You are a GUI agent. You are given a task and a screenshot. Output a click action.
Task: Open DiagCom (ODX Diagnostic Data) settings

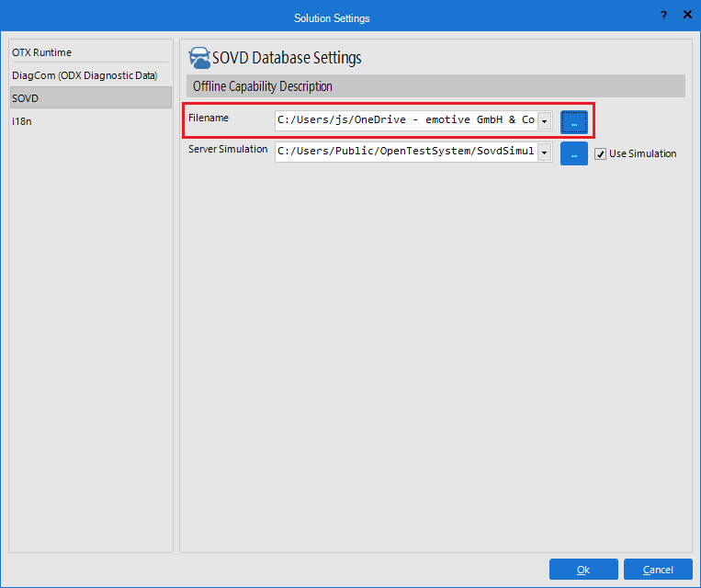tap(85, 75)
